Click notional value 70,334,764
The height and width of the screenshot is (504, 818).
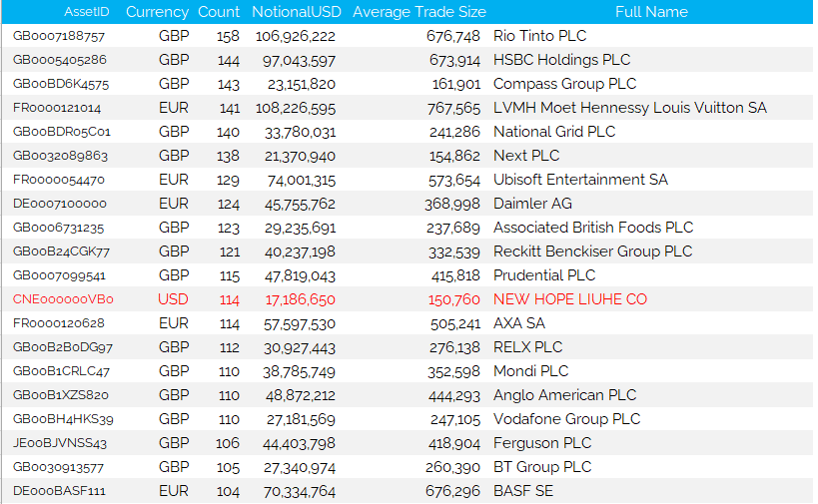point(300,492)
